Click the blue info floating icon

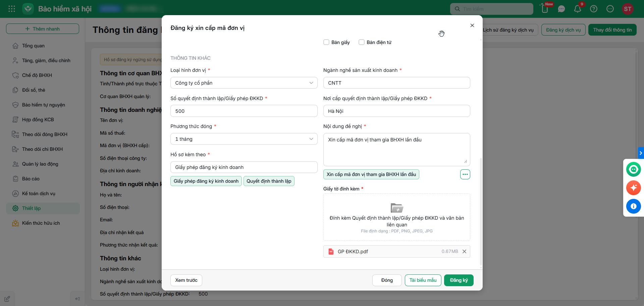(633, 206)
